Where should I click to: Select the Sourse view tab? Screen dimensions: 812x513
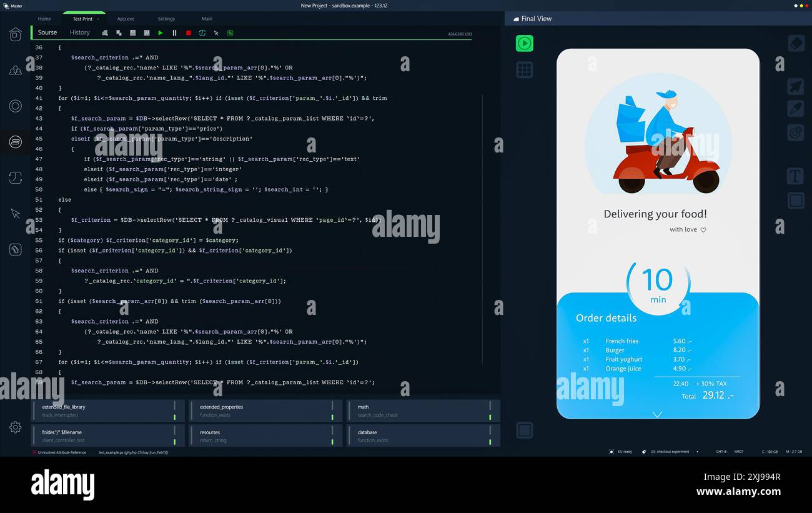click(x=47, y=32)
